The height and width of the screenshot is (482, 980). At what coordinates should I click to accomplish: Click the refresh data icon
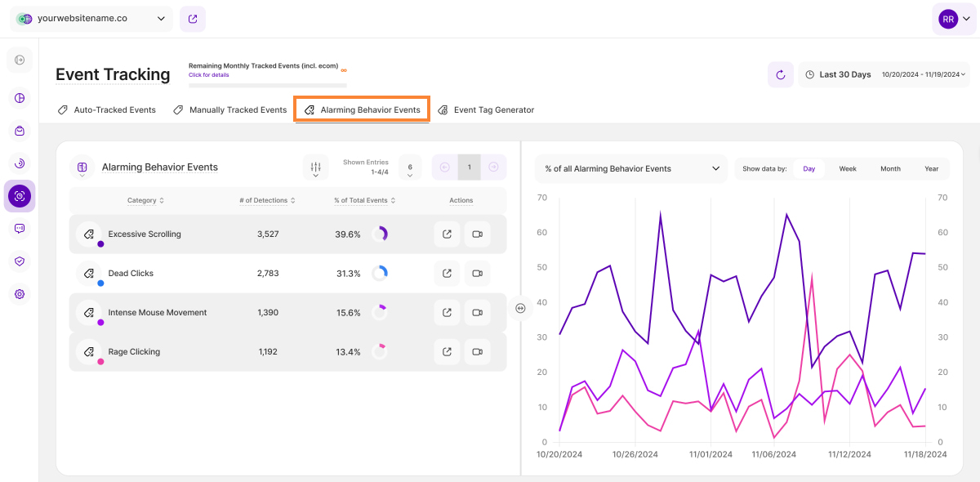click(780, 74)
